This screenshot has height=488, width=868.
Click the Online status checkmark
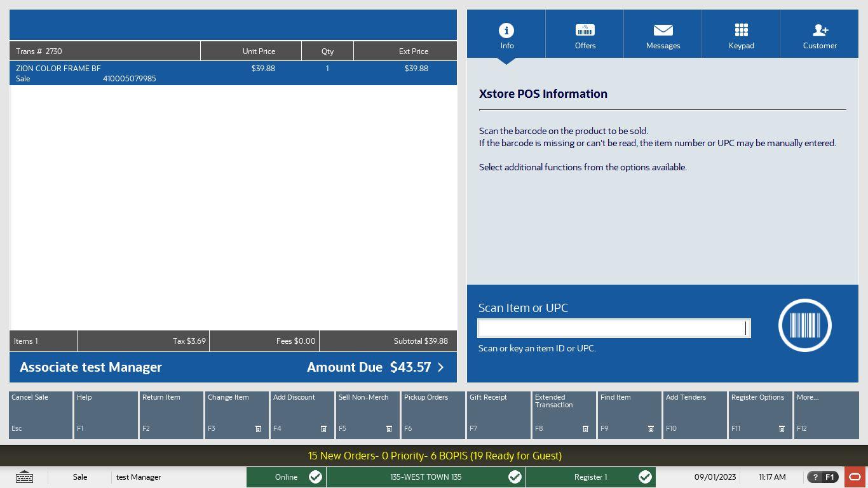pos(315,477)
